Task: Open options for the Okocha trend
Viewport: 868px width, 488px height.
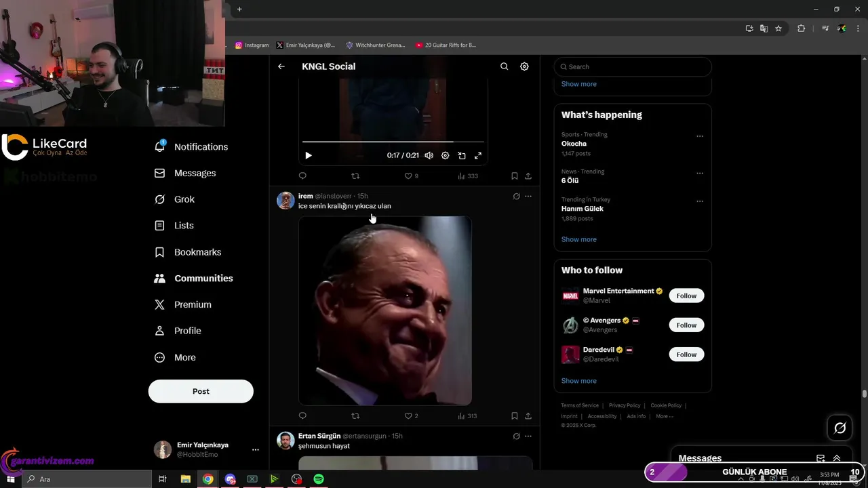Action: 700,136
